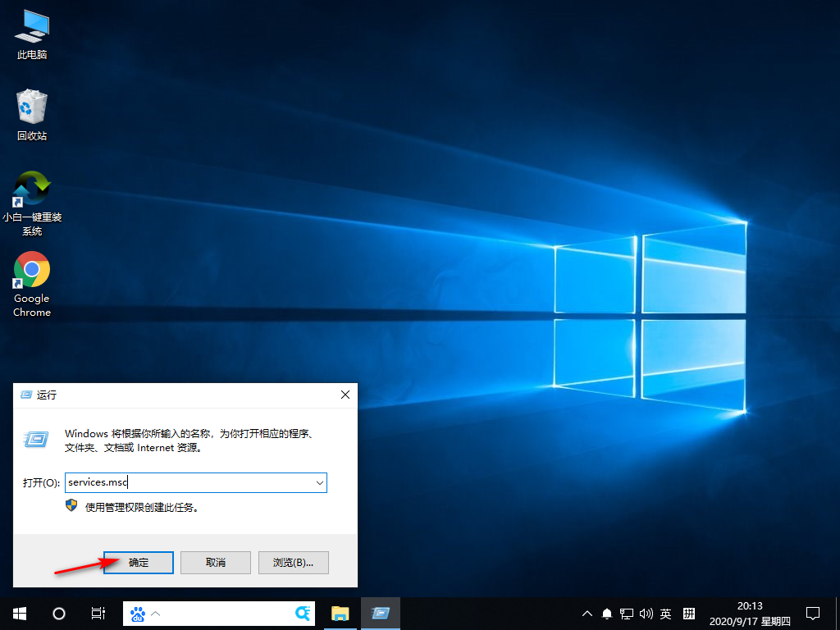
Task: Open the Windows Start menu
Action: point(20,613)
